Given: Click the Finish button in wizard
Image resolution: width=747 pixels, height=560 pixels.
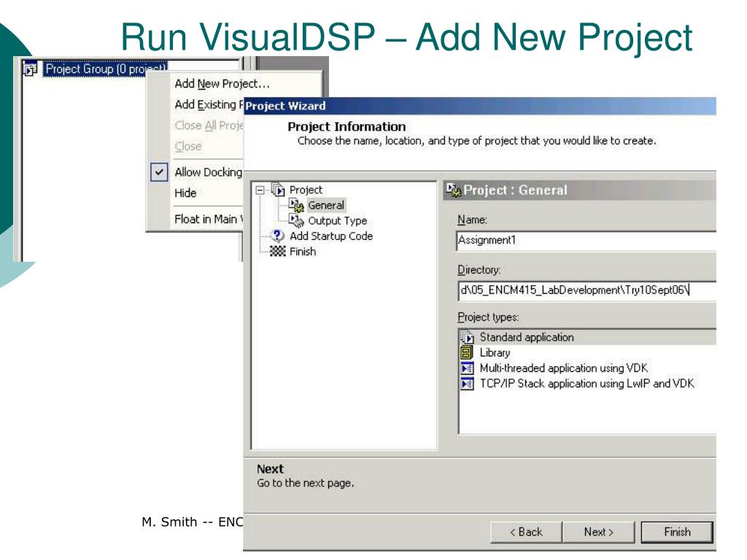Looking at the screenshot, I should click(677, 532).
